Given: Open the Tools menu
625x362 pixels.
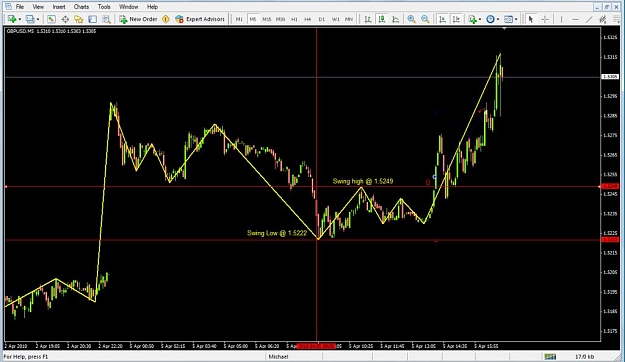Looking at the screenshot, I should (104, 7).
